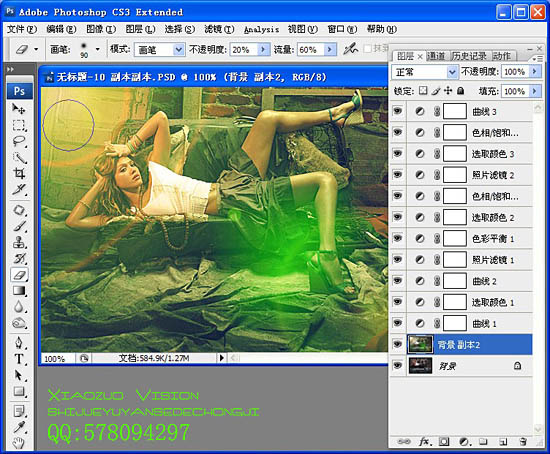The image size is (550, 454).
Task: Hide the 曲线 3 layer
Action: coord(397,112)
